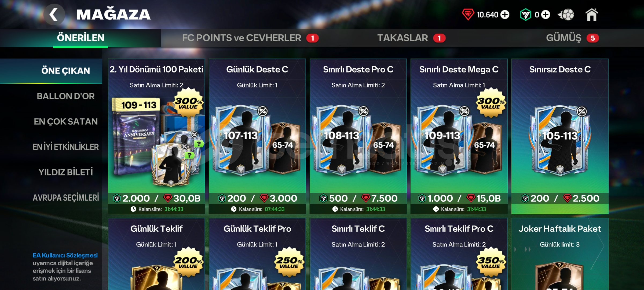Add FC Points with the plus beside 0

pyautogui.click(x=545, y=15)
